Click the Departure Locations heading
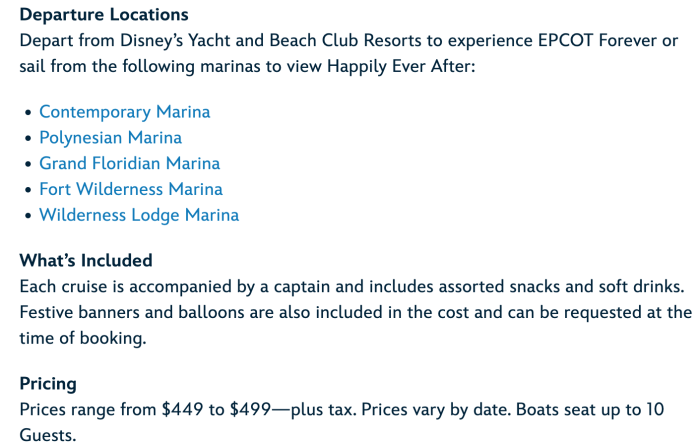The image size is (700, 445). pyautogui.click(x=104, y=15)
